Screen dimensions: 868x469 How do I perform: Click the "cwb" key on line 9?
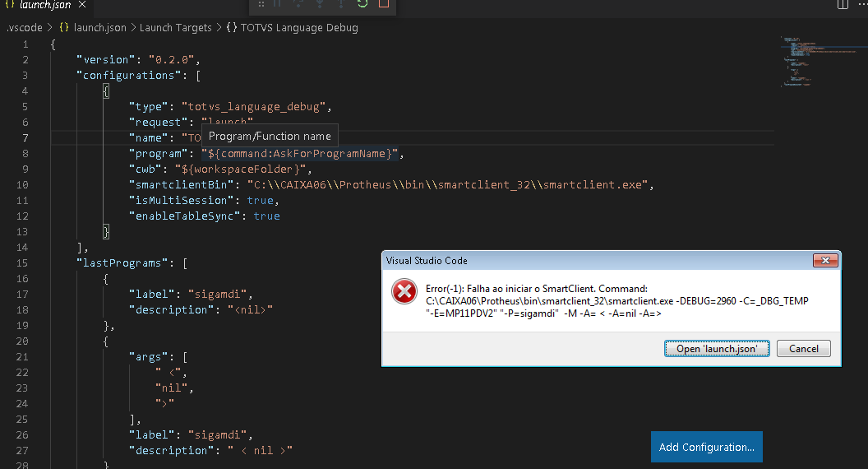(x=145, y=169)
